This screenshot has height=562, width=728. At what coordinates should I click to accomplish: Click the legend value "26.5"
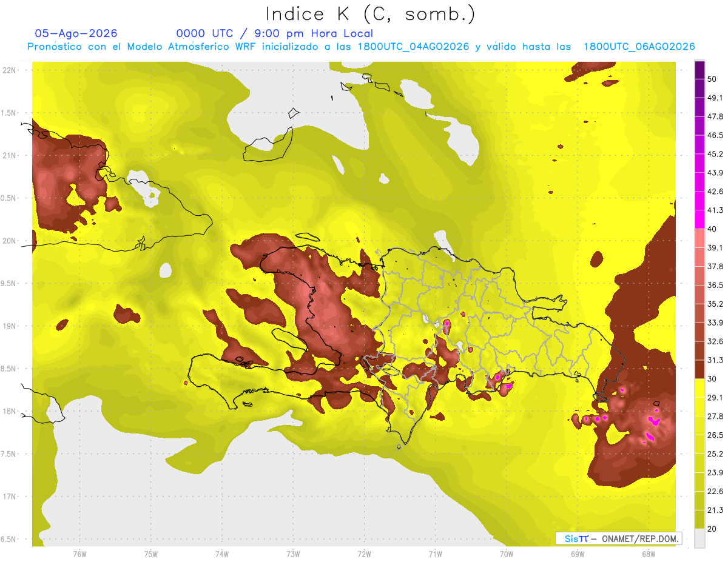715,435
